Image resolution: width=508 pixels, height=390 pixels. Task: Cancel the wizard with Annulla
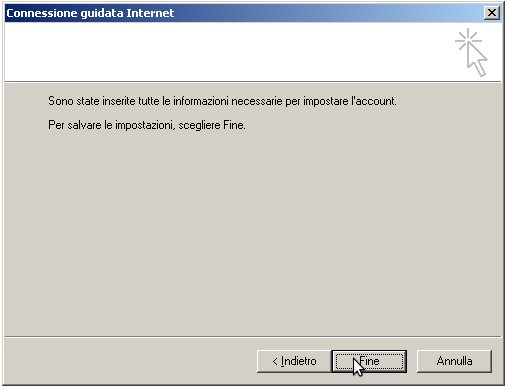coord(454,361)
